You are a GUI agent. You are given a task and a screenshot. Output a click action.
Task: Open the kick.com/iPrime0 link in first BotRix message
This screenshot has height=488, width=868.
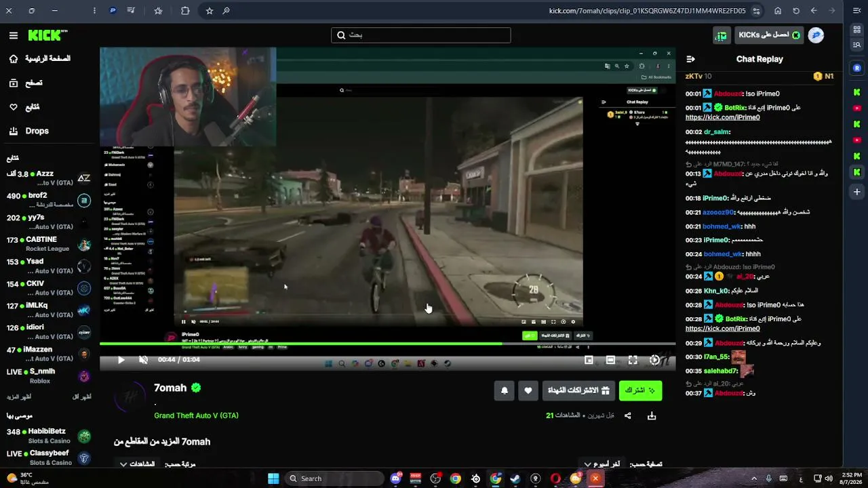tap(722, 117)
